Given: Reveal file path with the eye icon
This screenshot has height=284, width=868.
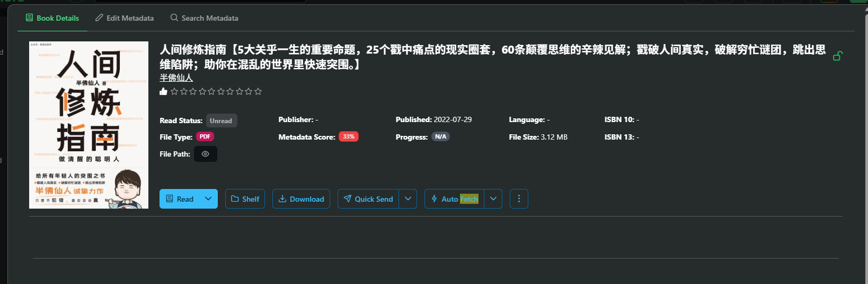Looking at the screenshot, I should (206, 154).
